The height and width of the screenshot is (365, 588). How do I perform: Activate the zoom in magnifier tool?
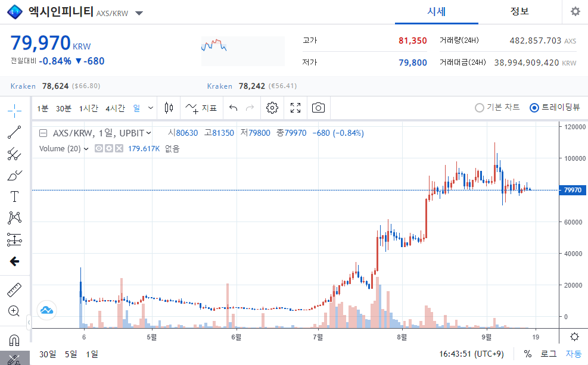click(14, 311)
